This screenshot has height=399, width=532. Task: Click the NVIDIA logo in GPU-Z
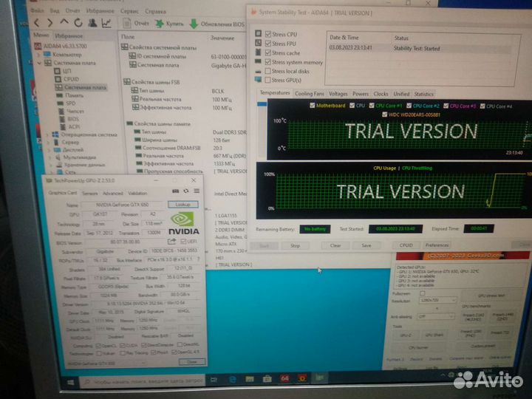pyautogui.click(x=183, y=223)
